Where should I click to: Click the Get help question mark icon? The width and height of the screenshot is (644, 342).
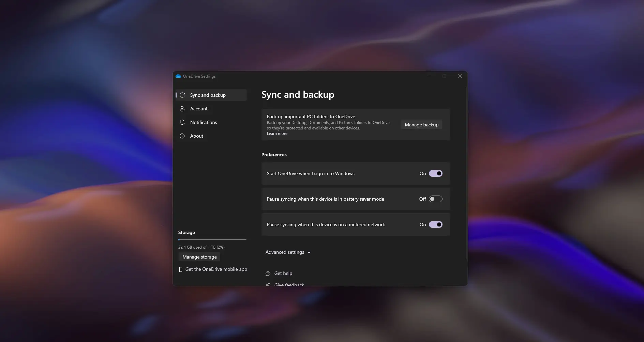pos(269,273)
